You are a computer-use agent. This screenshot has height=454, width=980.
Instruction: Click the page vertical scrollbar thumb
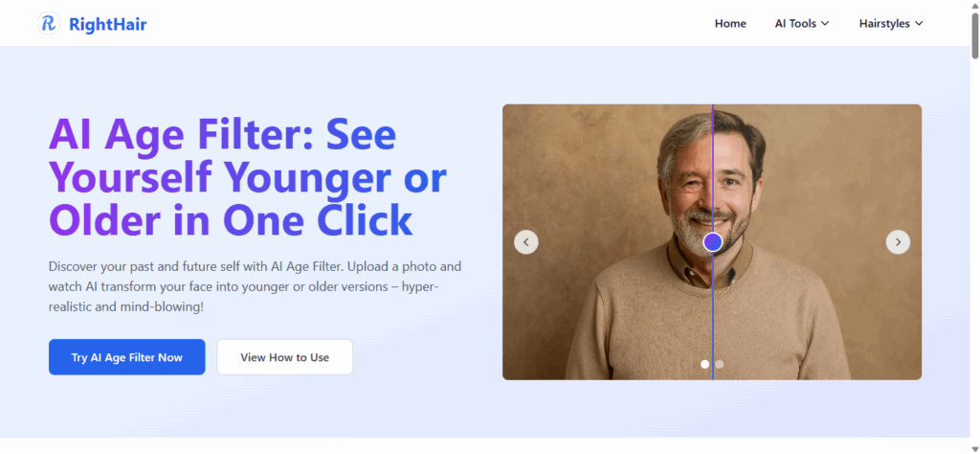[975, 34]
